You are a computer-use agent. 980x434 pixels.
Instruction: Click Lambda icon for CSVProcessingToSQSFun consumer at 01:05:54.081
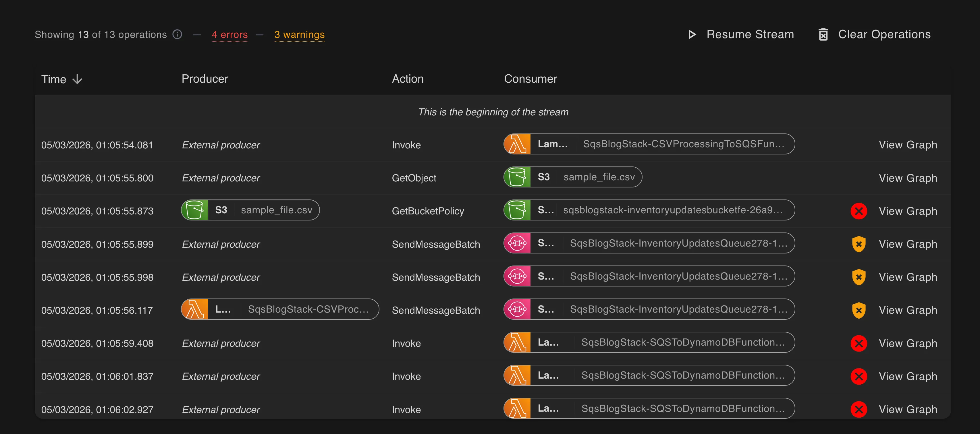(517, 144)
